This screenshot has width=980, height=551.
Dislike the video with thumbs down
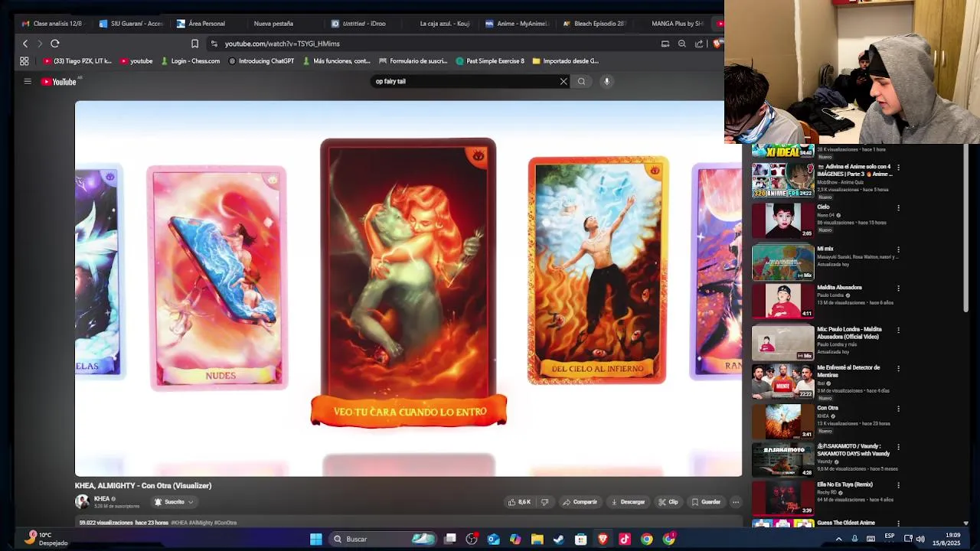(x=544, y=502)
